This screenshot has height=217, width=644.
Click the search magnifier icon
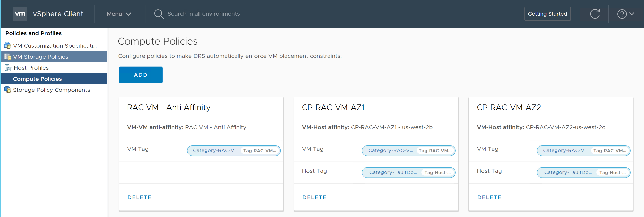click(x=158, y=14)
